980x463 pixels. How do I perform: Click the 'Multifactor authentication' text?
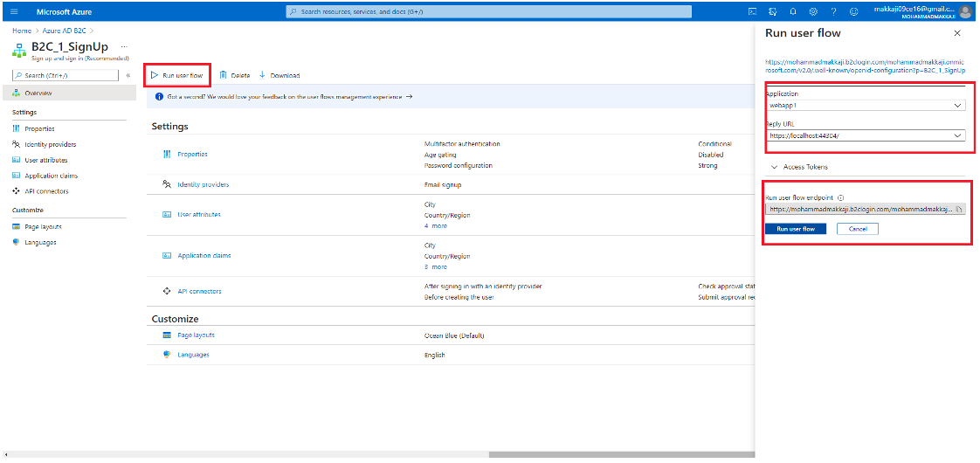462,144
